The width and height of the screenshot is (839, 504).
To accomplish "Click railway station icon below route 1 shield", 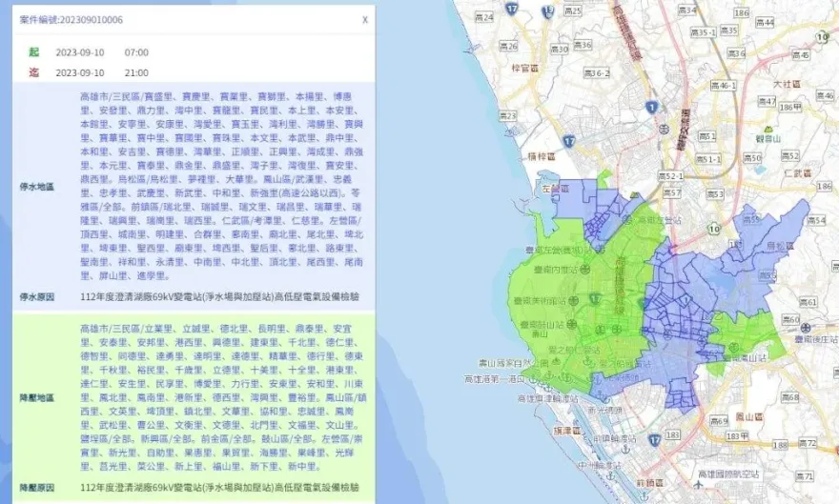I will tap(664, 129).
